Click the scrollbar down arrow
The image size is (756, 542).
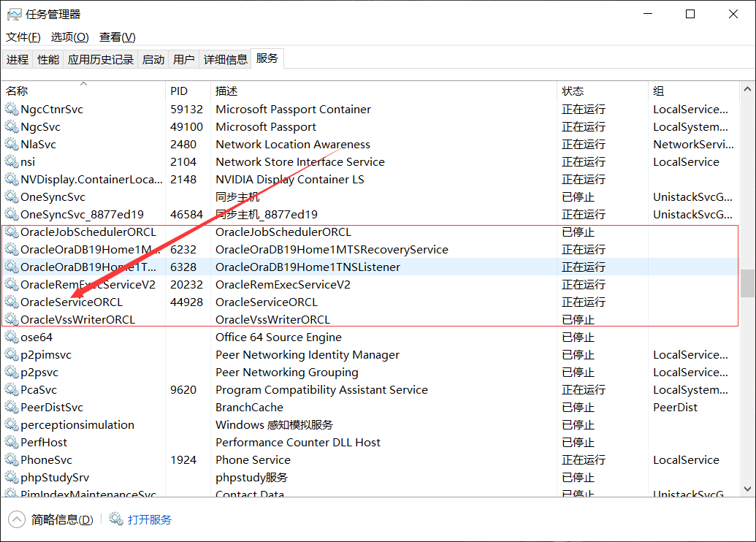tap(747, 489)
